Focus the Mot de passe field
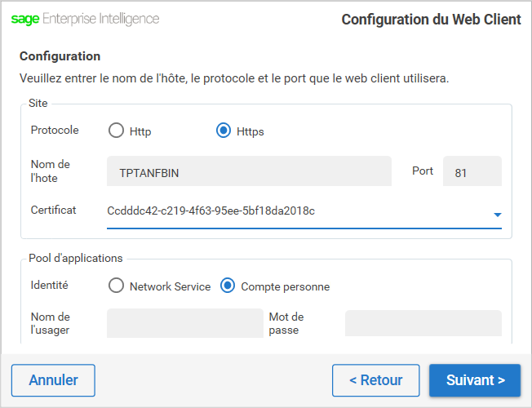 coord(423,323)
